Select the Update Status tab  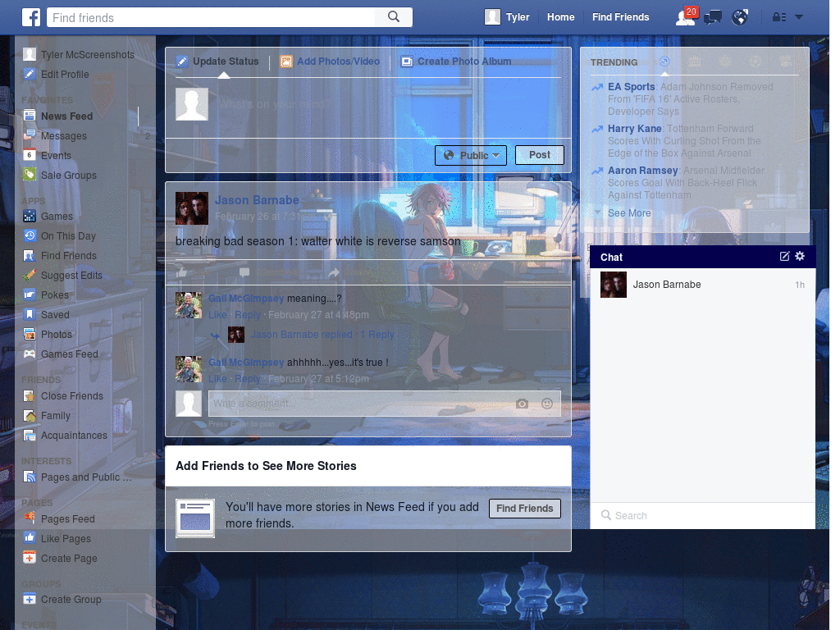click(x=217, y=62)
